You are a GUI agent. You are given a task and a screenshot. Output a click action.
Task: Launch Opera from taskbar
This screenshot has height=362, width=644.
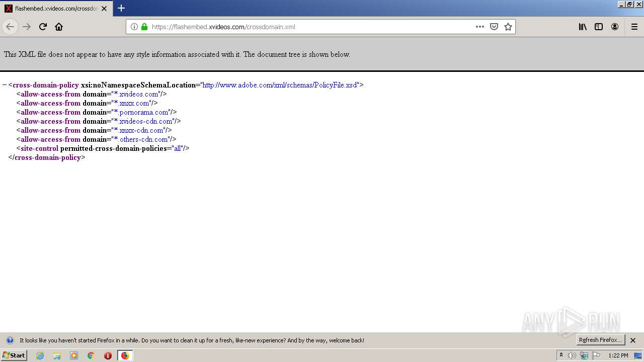108,355
